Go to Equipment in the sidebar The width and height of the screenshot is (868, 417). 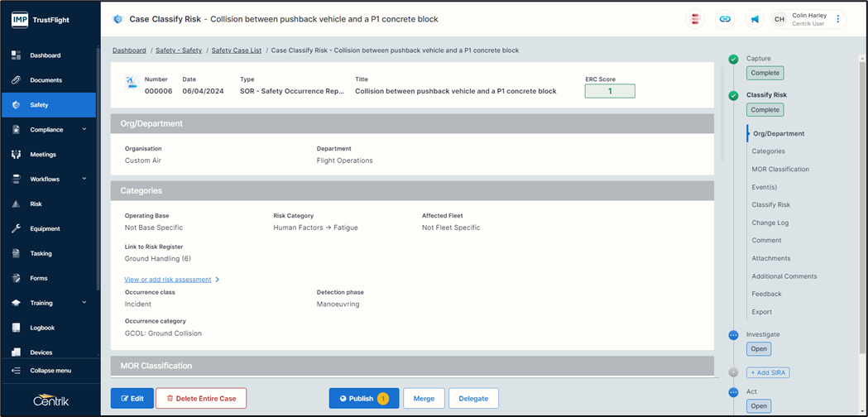[x=45, y=228]
